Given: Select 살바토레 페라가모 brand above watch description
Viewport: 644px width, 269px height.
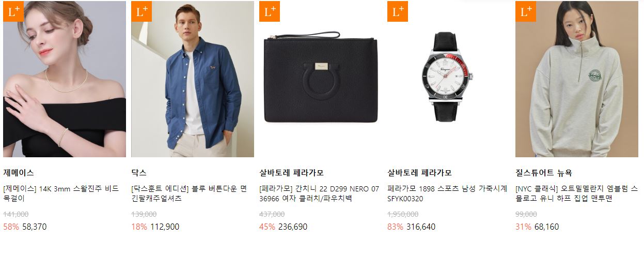Looking at the screenshot, I should click(x=419, y=173).
